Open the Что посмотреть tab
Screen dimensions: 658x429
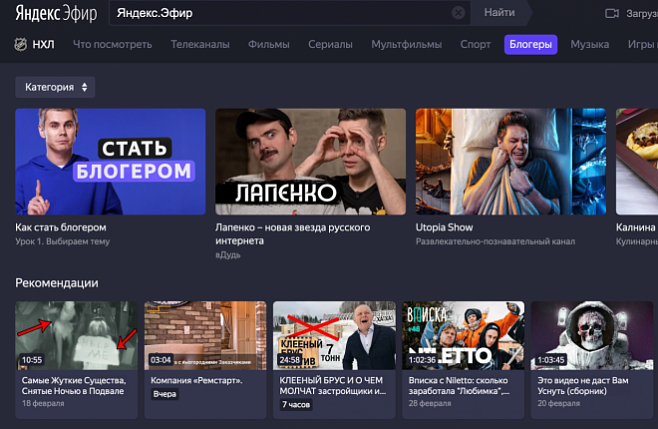112,45
